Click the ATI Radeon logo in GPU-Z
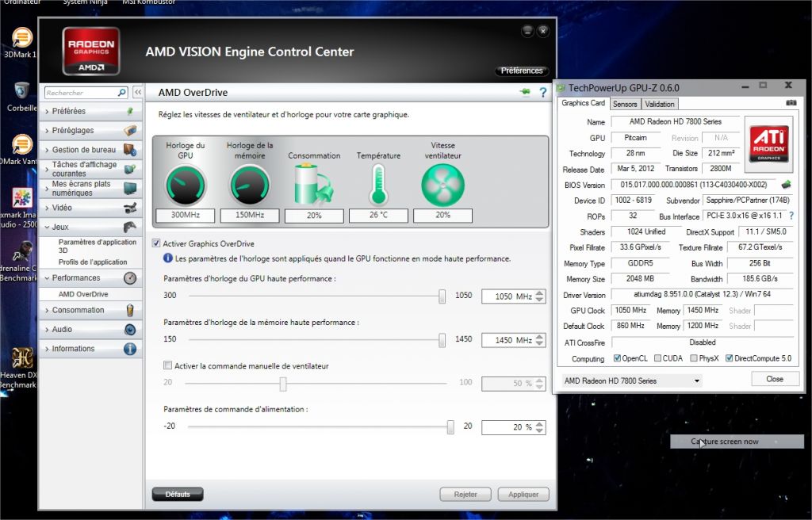812x520 pixels. (769, 143)
